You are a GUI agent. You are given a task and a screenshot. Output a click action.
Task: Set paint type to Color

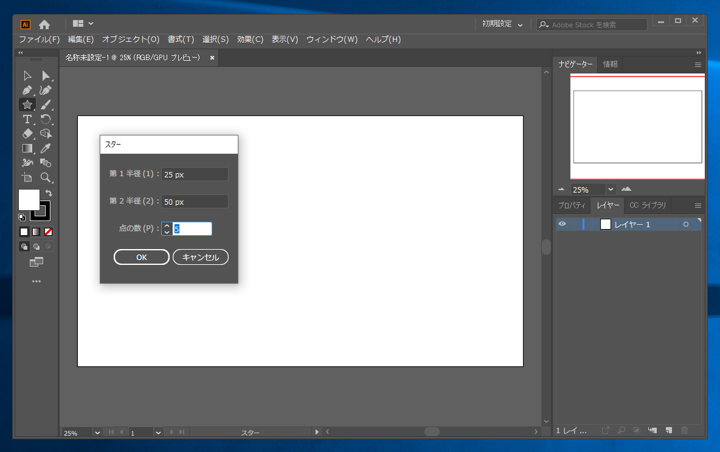pos(24,232)
